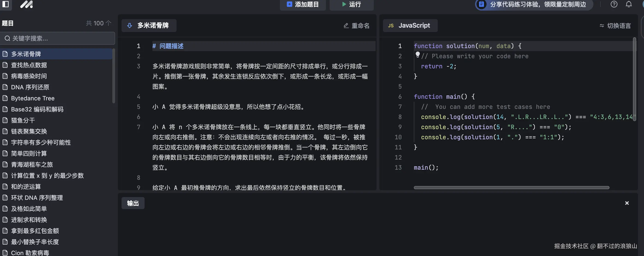Select the DNA 序列还原 problem
The image size is (644, 256).
pos(30,87)
